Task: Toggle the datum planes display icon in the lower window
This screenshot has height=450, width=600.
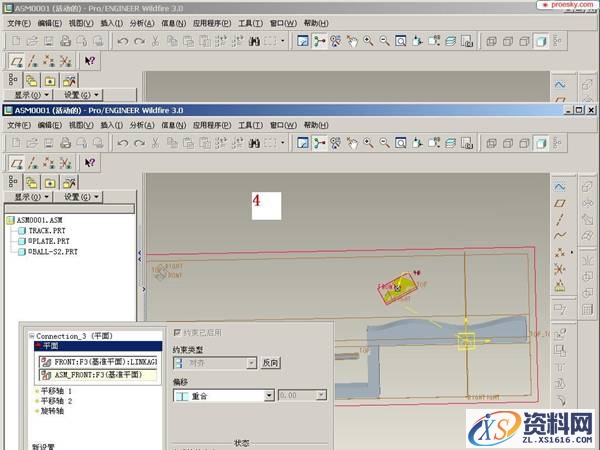Action: point(16,163)
